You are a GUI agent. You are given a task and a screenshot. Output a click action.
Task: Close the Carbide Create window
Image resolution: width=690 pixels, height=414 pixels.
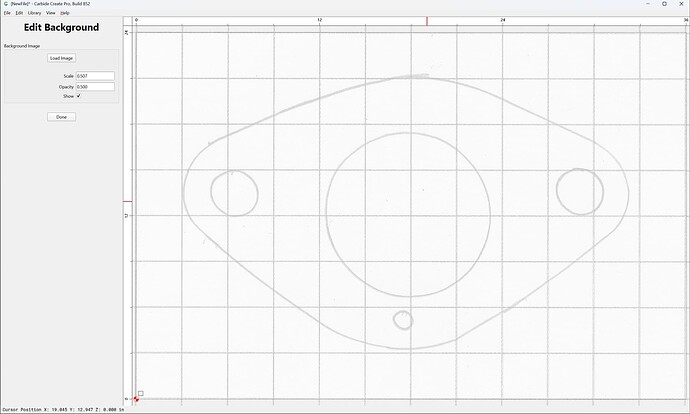(x=681, y=4)
